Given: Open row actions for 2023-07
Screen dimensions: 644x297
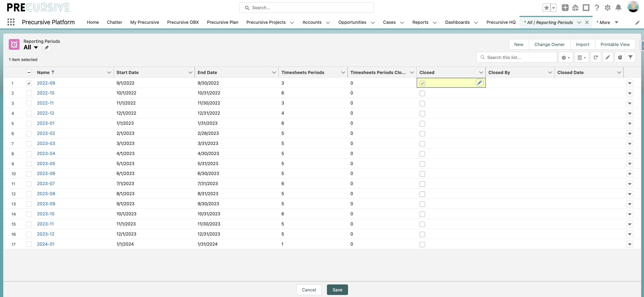Looking at the screenshot, I should pyautogui.click(x=629, y=184).
